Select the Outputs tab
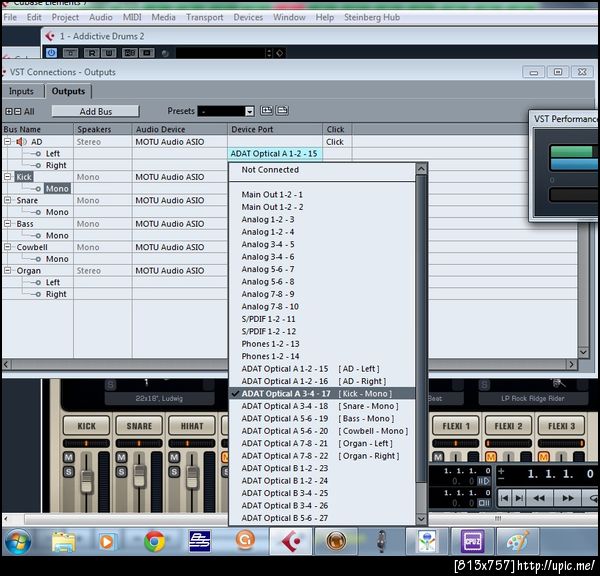600x576 pixels. [x=68, y=91]
